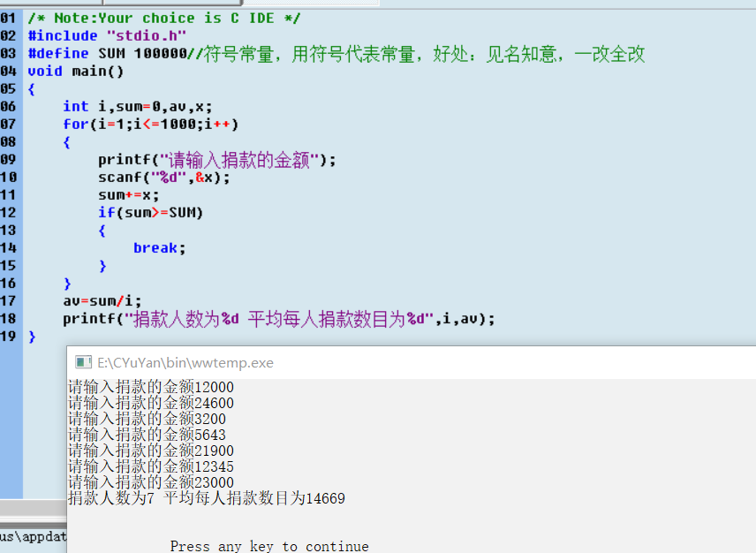The width and height of the screenshot is (756, 553).
Task: Click the console output line ending in 12345
Action: coord(151,466)
